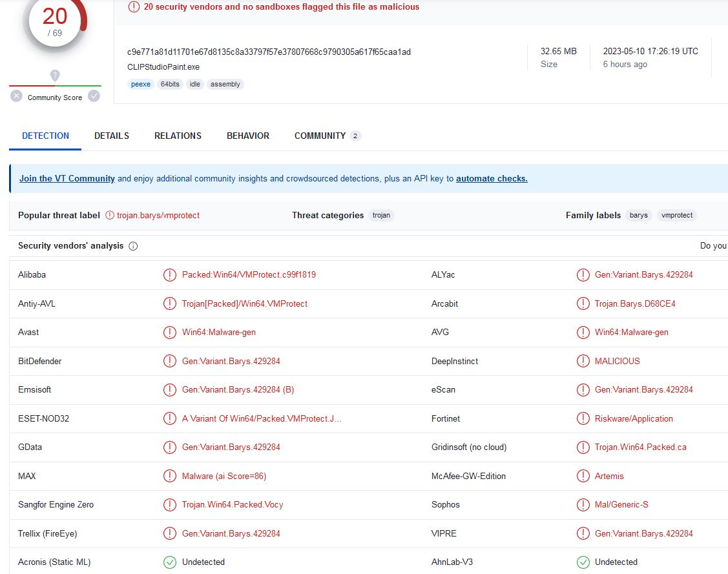
Task: Click the community score downvote X icon
Action: pyautogui.click(x=16, y=96)
